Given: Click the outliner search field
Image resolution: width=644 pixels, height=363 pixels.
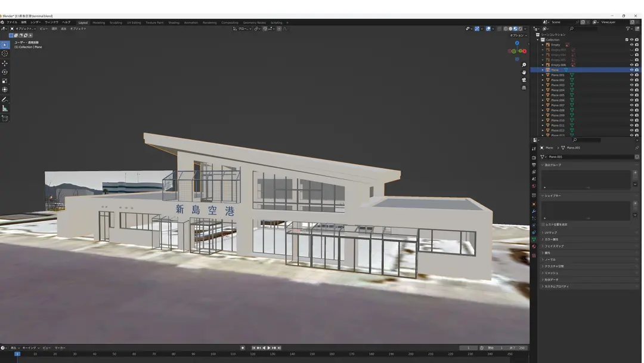Looking at the screenshot, I should tap(583, 29).
